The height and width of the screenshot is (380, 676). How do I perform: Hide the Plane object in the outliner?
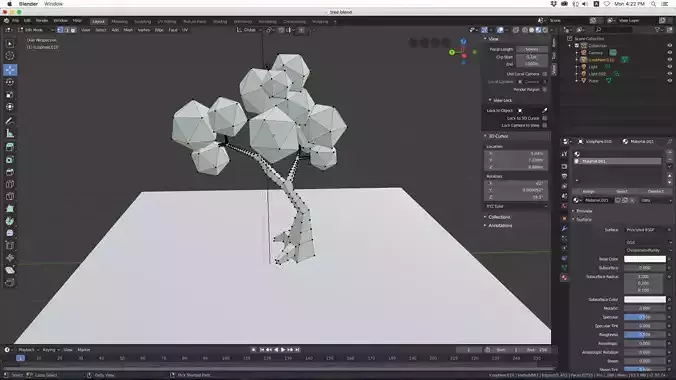click(670, 81)
